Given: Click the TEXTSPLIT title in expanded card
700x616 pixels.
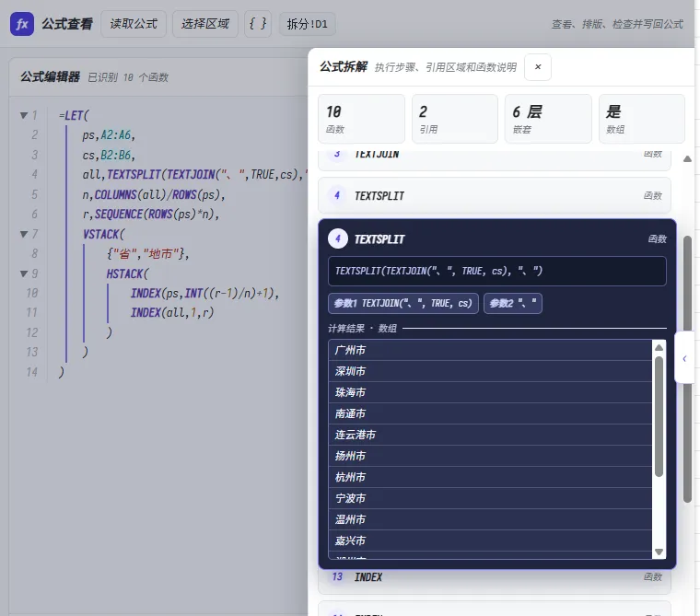Looking at the screenshot, I should point(379,239).
